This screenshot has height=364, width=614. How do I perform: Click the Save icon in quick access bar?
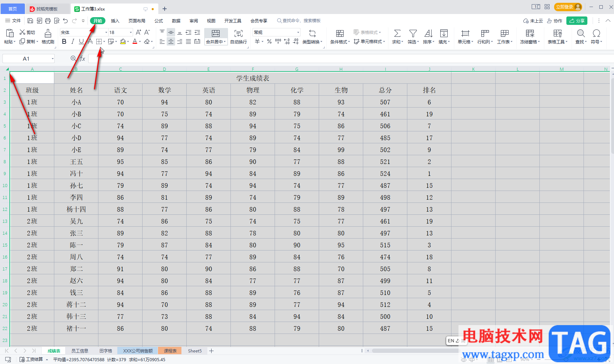click(x=30, y=21)
